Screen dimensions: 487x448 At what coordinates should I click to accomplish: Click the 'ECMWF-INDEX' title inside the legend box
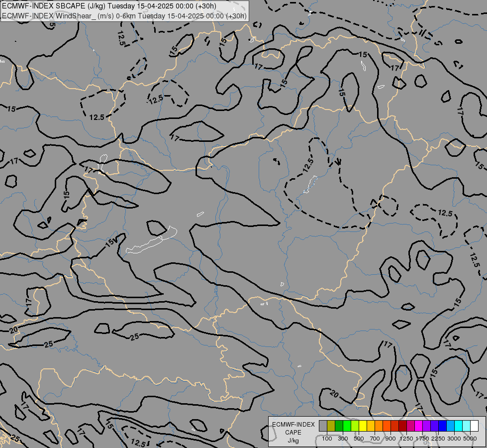[293, 425]
